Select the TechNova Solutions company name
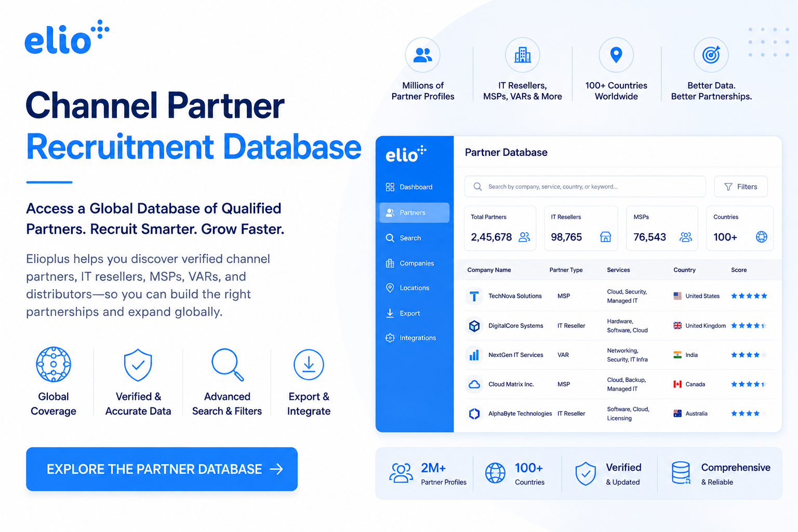This screenshot has height=532, width=798. click(515, 296)
